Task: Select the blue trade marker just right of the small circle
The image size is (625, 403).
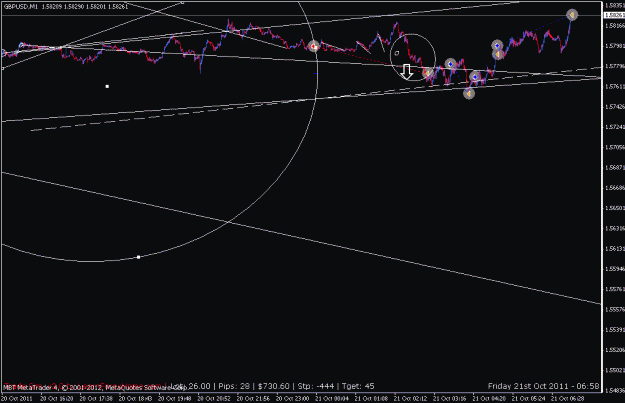Action: (x=450, y=64)
